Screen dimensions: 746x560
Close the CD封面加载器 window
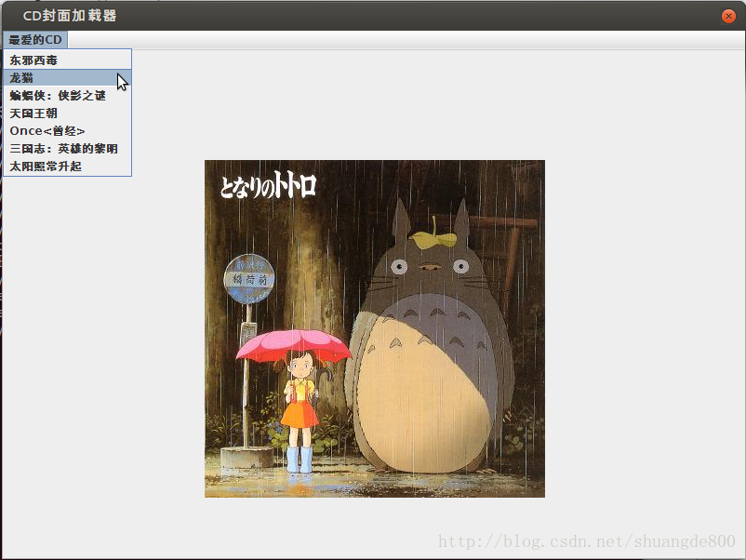point(728,16)
